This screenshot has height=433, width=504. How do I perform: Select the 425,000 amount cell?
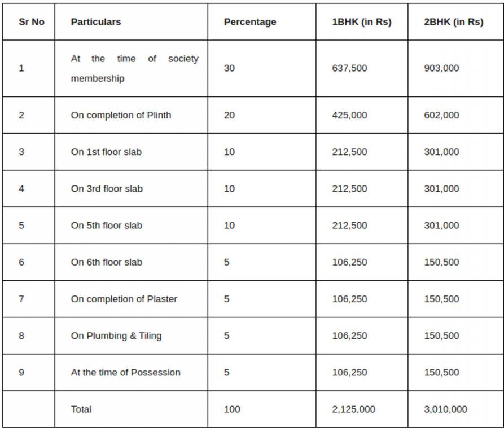point(362,115)
